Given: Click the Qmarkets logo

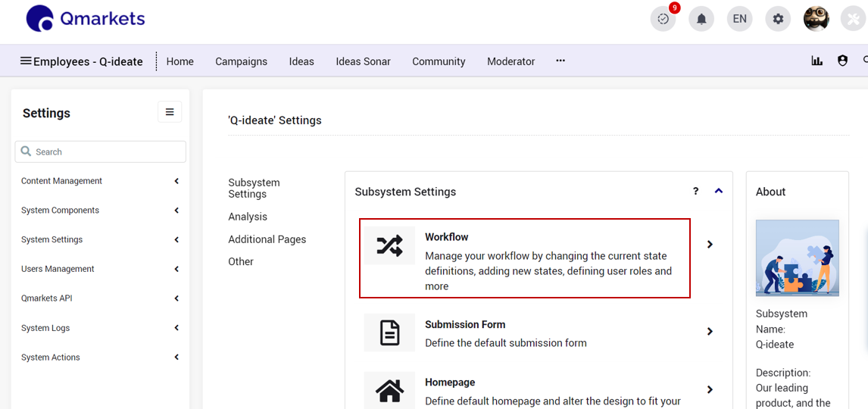Looking at the screenshot, I should (86, 19).
